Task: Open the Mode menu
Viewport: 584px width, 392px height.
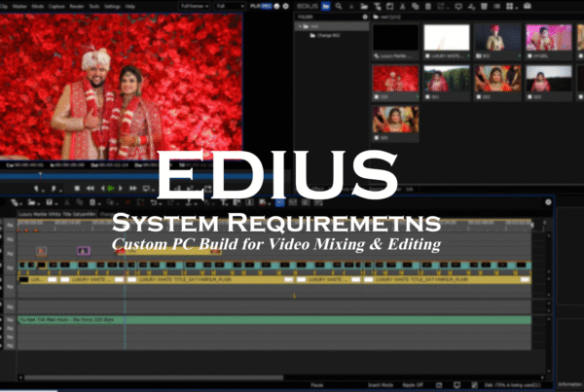Action: (38, 7)
